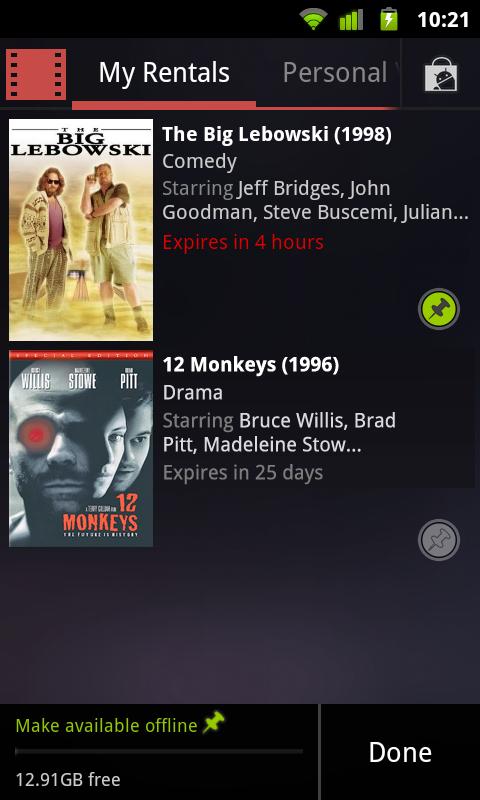Image resolution: width=480 pixels, height=800 pixels.
Task: Open the 12 Monkeys poster thumbnail
Action: [x=81, y=448]
